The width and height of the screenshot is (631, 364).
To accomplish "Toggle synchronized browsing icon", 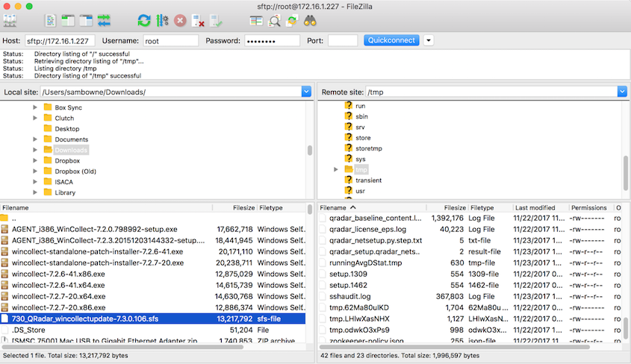I will click(x=292, y=20).
